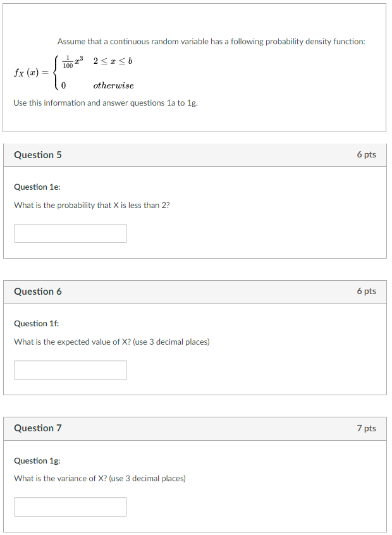Click the variance of X prompt text
The image size is (392, 535).
[x=100, y=478]
